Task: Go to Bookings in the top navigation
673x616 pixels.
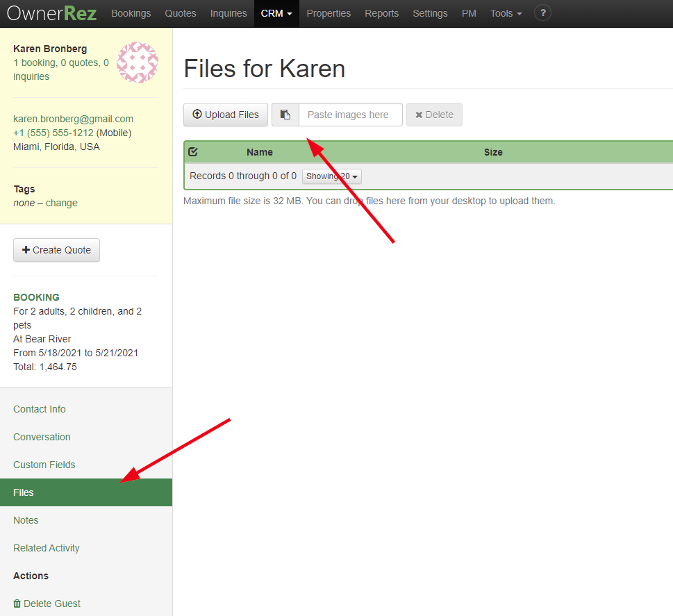Action: 131,13
